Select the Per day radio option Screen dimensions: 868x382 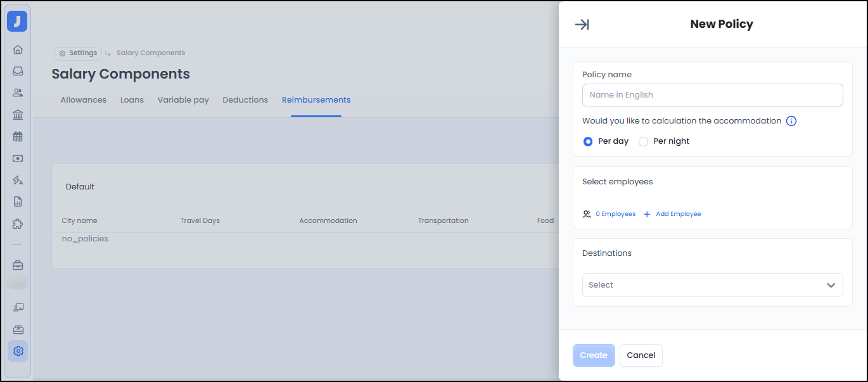point(588,141)
